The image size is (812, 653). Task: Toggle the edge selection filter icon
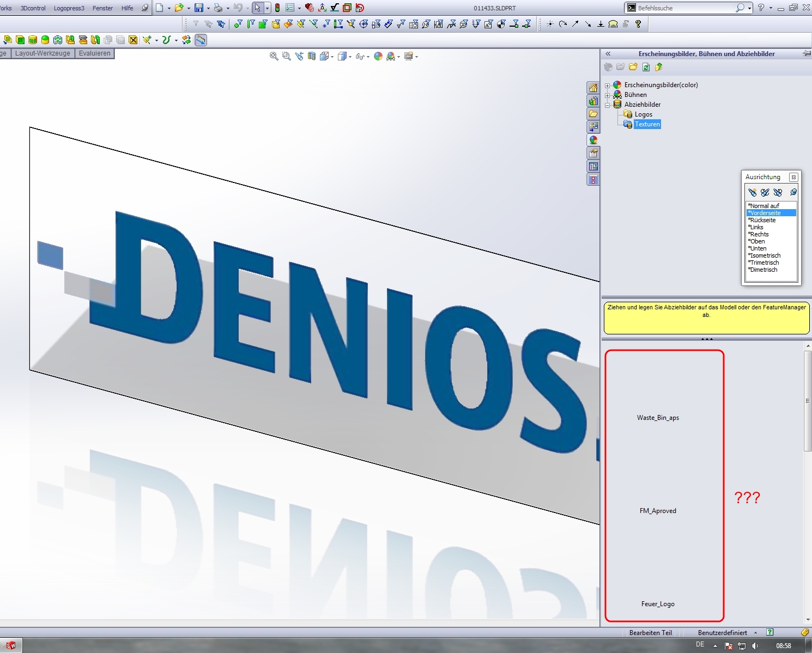251,24
